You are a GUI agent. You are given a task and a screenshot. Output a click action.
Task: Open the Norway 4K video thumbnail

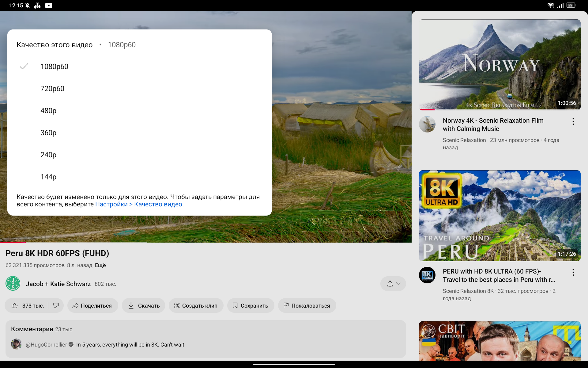click(x=499, y=64)
